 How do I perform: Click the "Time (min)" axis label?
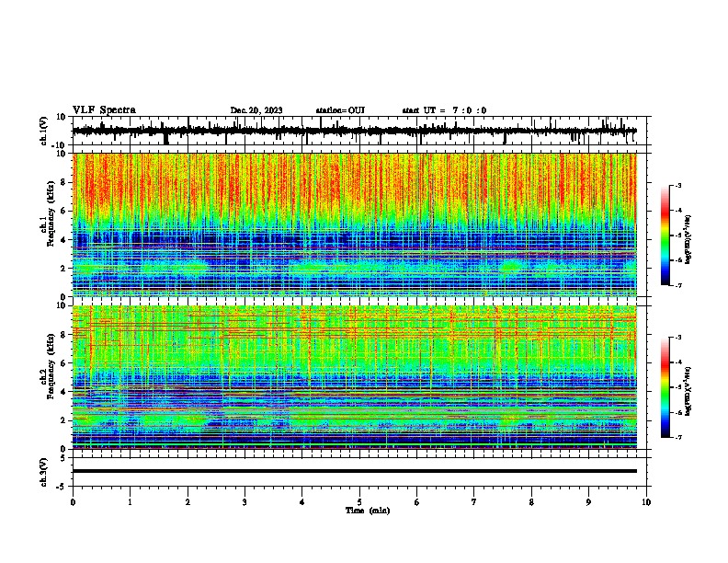(x=368, y=511)
